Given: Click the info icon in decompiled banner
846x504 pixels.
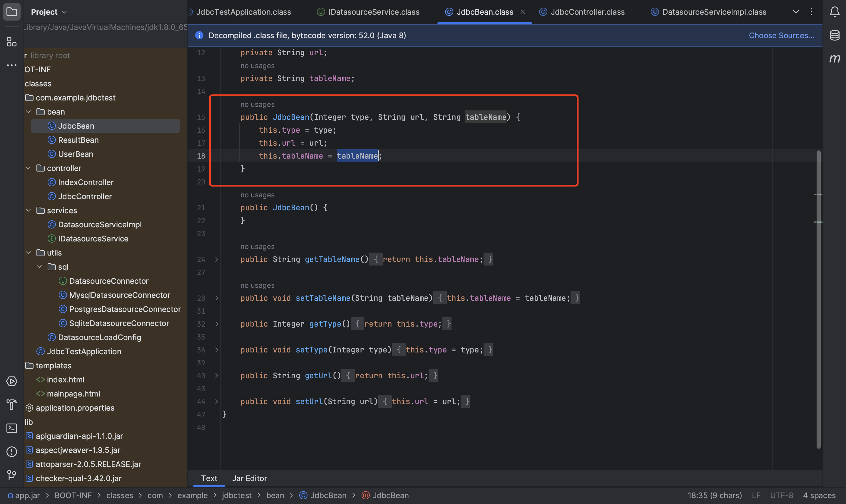Looking at the screenshot, I should [199, 35].
